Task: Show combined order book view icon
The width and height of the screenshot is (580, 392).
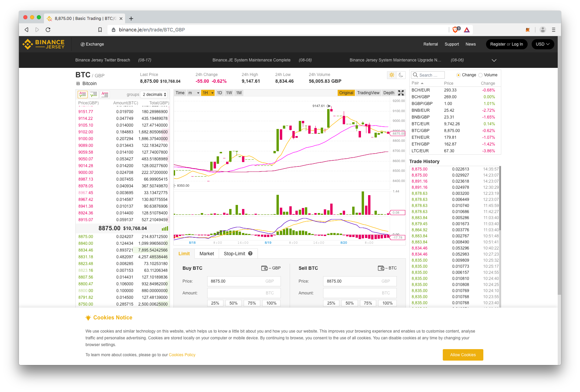Action: click(x=82, y=95)
